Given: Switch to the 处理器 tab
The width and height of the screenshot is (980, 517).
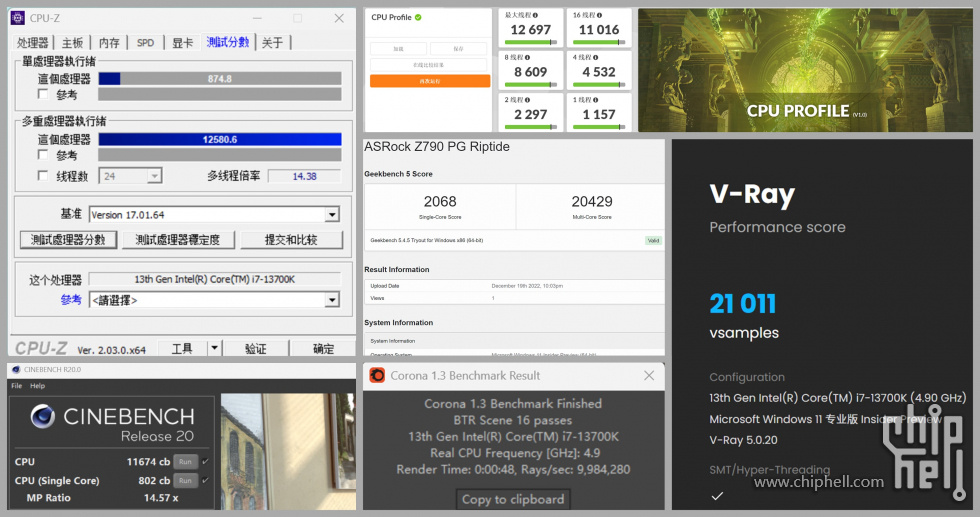Looking at the screenshot, I should 32,43.
